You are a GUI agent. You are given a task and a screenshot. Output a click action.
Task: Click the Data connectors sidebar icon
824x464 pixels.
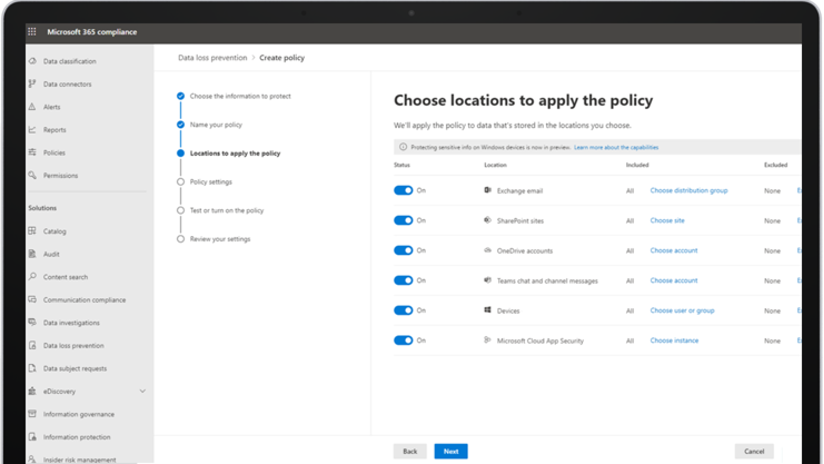pyautogui.click(x=33, y=84)
